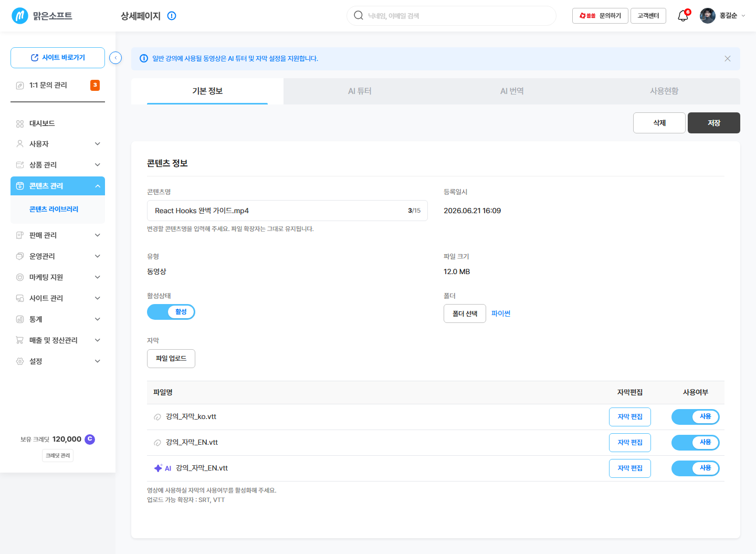This screenshot has width=756, height=554.
Task: Click the 매출 및 정산관리 cart icon
Action: tap(20, 340)
